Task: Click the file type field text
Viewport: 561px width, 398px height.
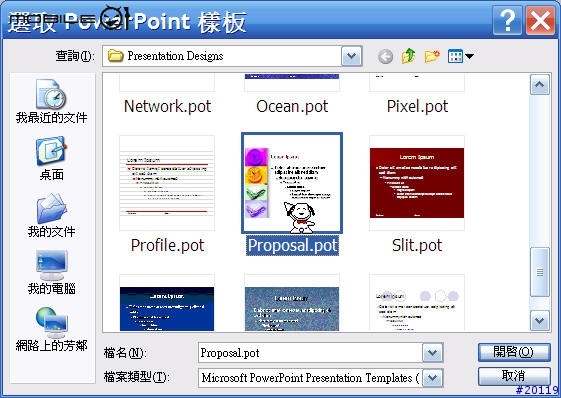Action: click(310, 378)
